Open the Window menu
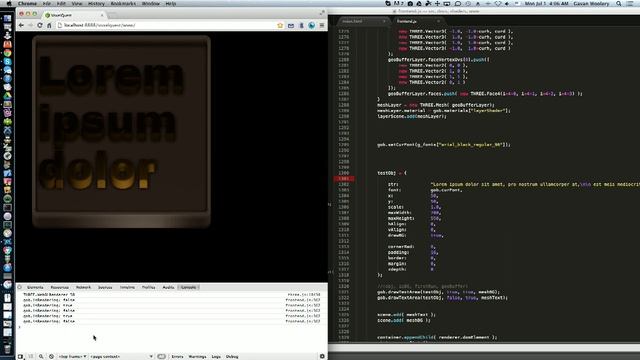The height and width of the screenshot is (360, 640). [151, 3]
